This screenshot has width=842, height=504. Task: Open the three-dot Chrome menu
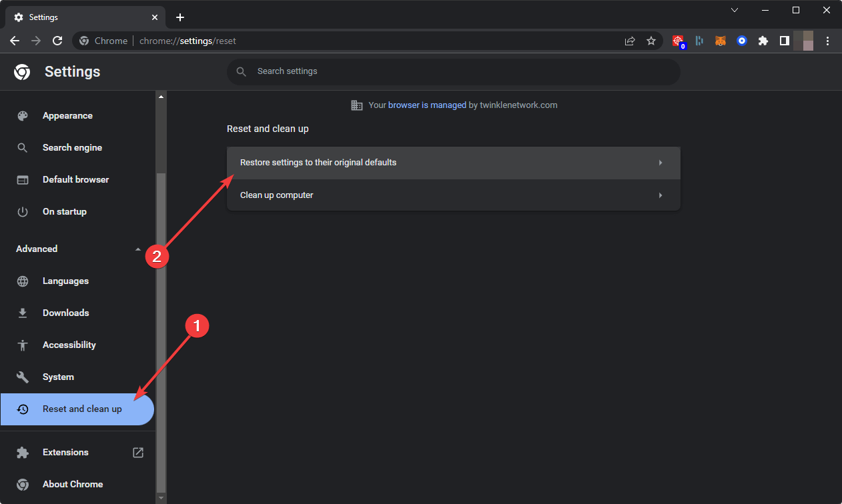coord(827,41)
